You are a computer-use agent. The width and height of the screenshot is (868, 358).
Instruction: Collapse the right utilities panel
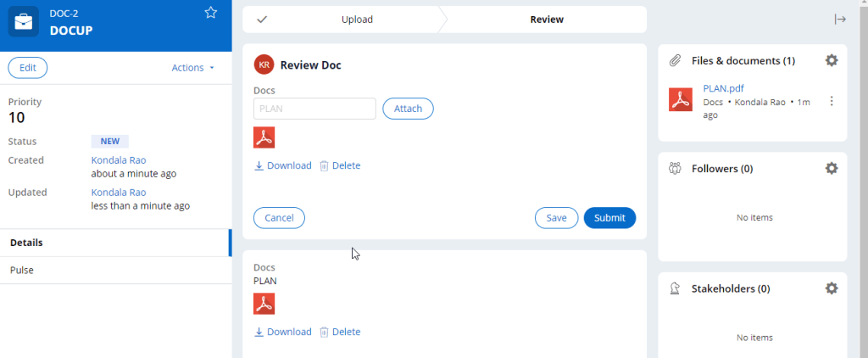point(840,20)
